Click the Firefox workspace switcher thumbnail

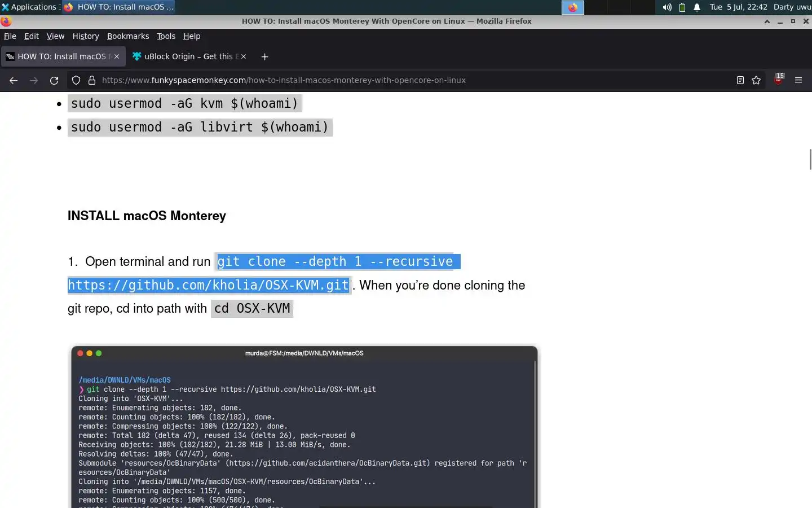click(573, 7)
